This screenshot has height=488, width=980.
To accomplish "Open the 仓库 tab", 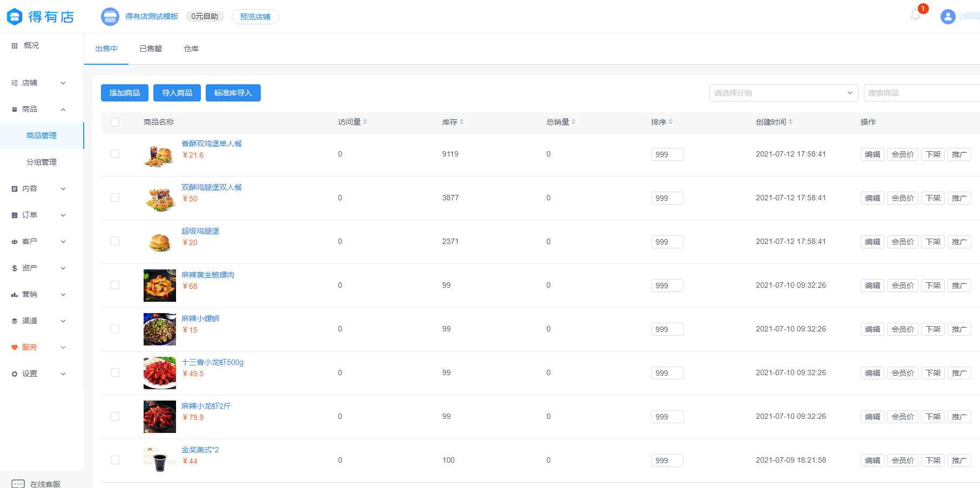I will [x=191, y=49].
